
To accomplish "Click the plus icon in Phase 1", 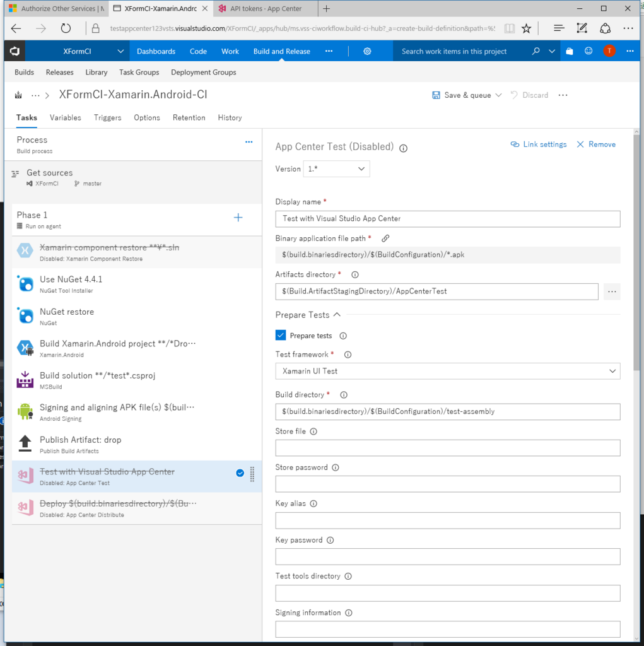I will [x=238, y=218].
